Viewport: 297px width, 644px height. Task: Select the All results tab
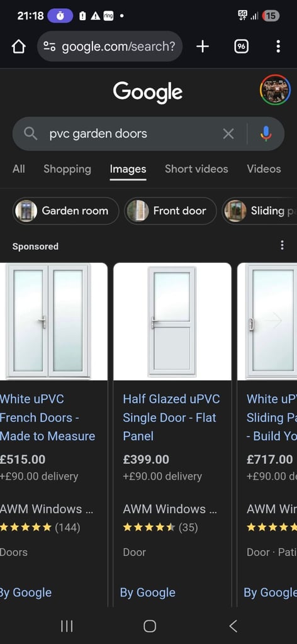pyautogui.click(x=18, y=169)
